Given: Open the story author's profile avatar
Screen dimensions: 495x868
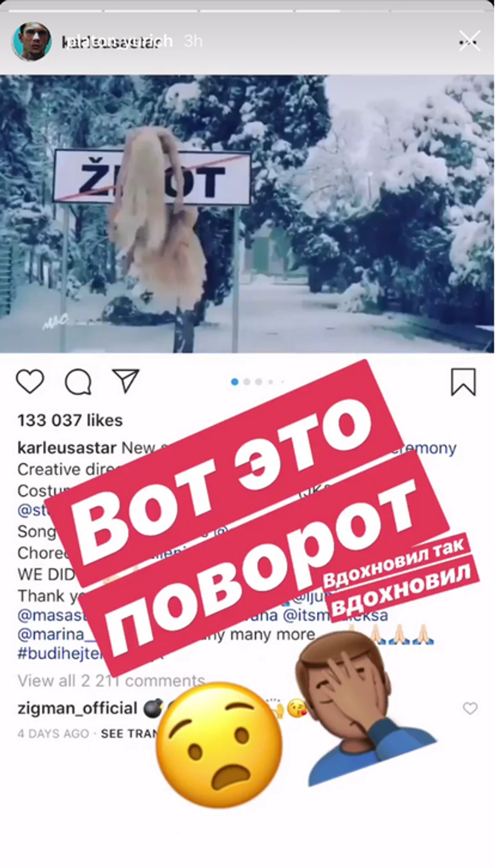Looking at the screenshot, I should click(x=31, y=41).
